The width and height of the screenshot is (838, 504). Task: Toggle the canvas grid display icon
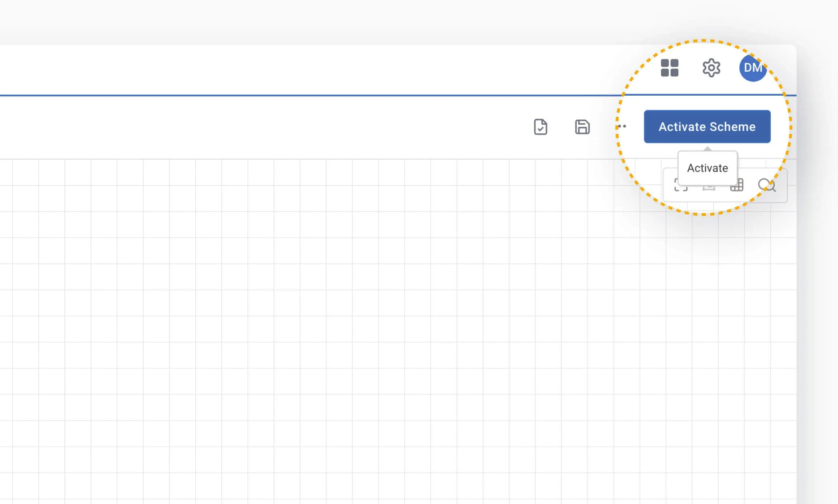point(737,186)
